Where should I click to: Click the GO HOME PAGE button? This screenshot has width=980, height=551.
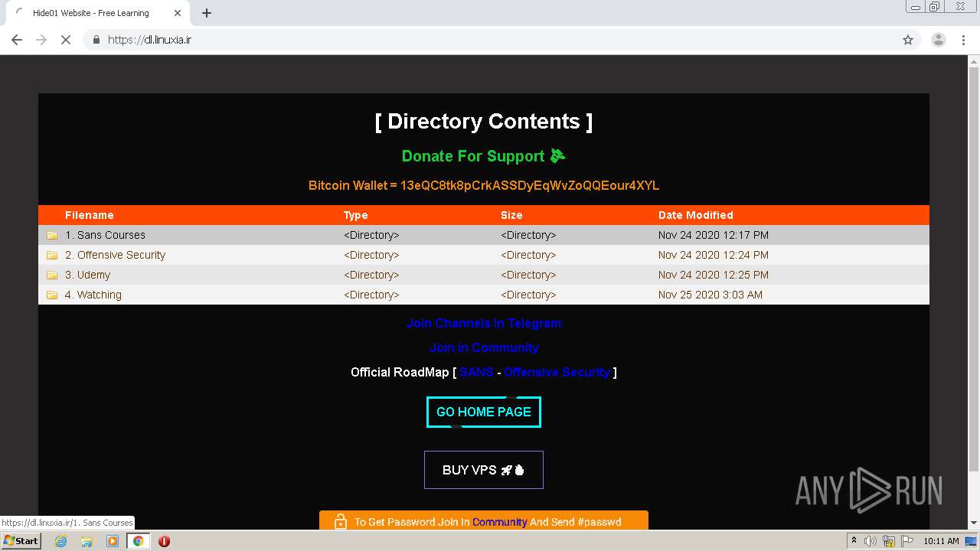coord(484,412)
